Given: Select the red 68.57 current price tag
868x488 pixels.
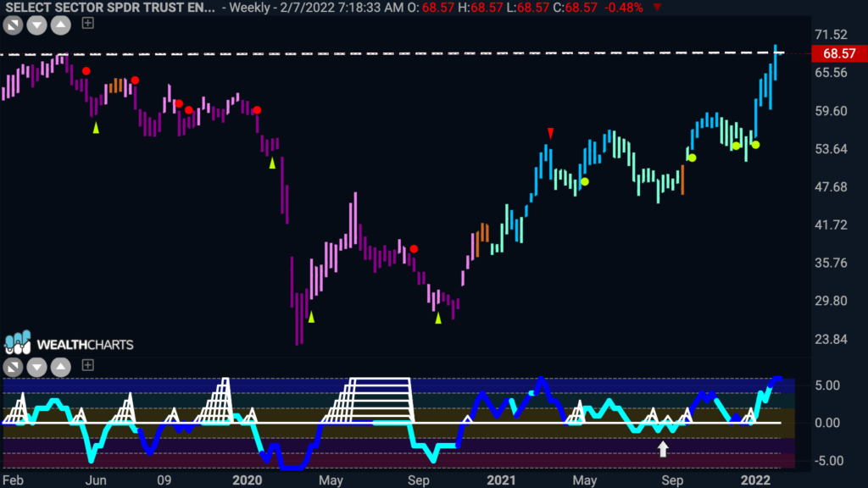Looking at the screenshot, I should click(838, 53).
